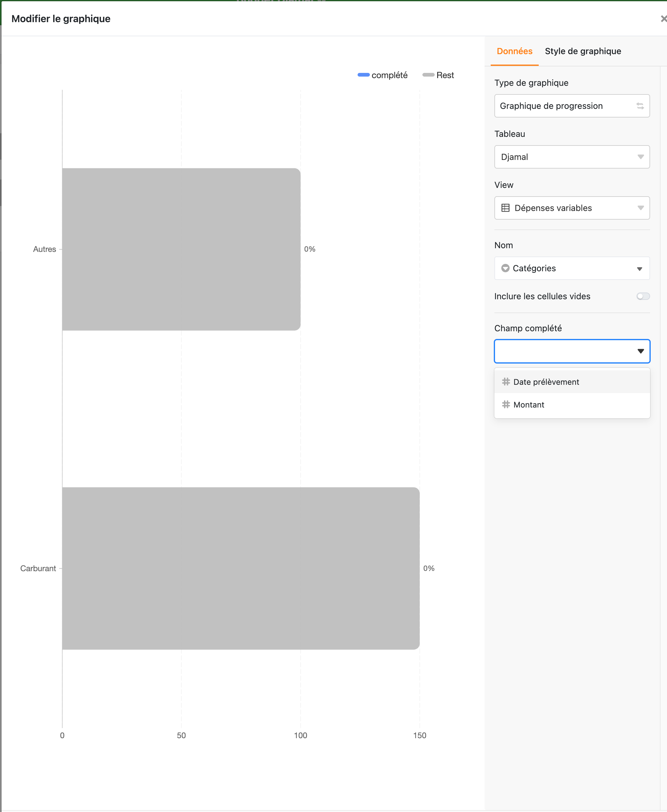Click the swap arrows icon in chart type field
The image size is (667, 812).
[640, 105]
